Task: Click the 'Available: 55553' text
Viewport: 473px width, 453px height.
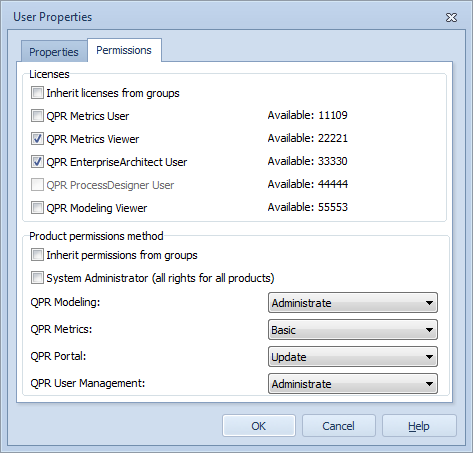Action: (308, 207)
